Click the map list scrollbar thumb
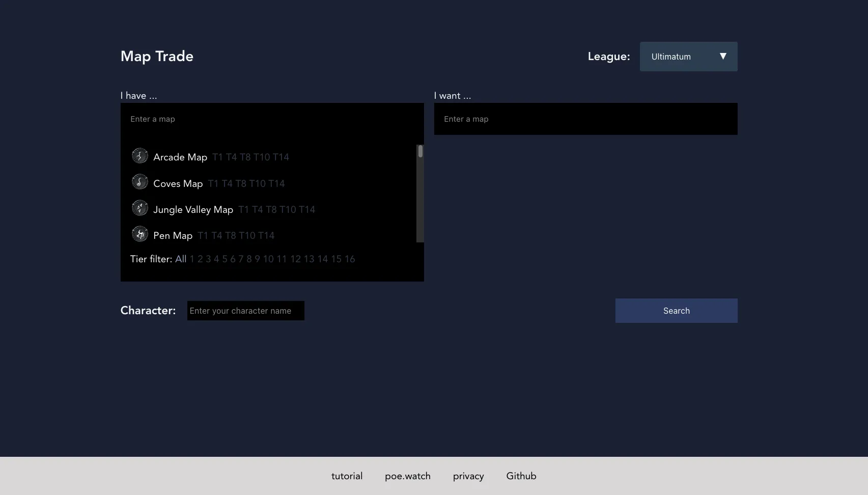Viewport: 868px width, 495px height. click(x=420, y=152)
